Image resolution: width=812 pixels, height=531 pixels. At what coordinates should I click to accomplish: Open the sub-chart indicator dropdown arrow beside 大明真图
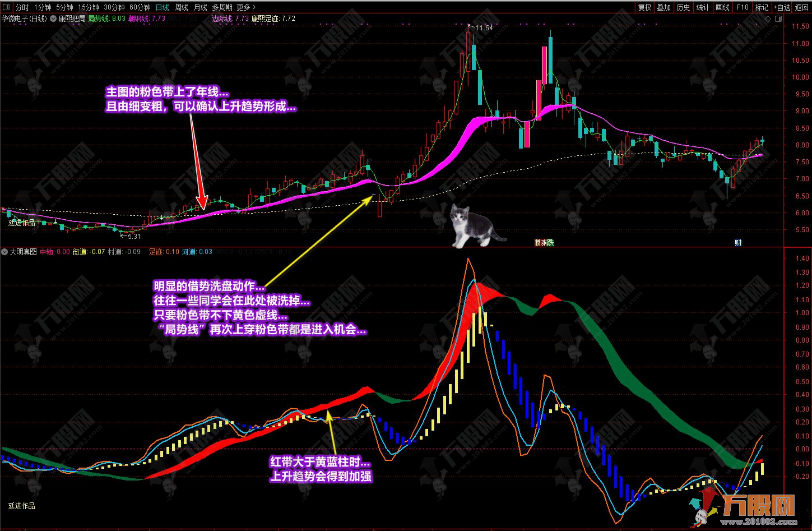[4, 252]
